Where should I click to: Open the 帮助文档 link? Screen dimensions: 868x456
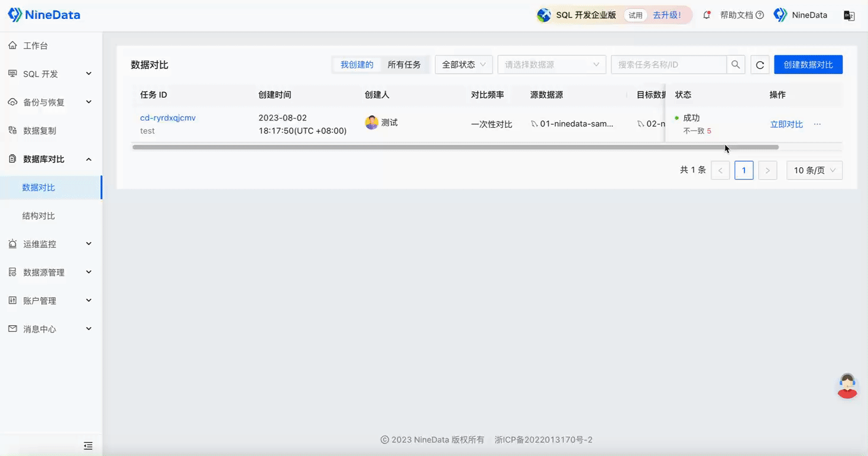736,15
